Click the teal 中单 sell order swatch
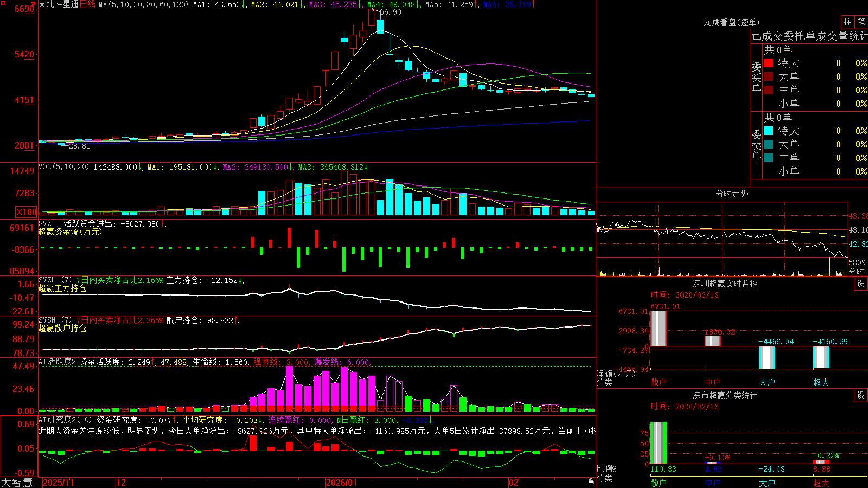868x488 pixels. [x=768, y=158]
